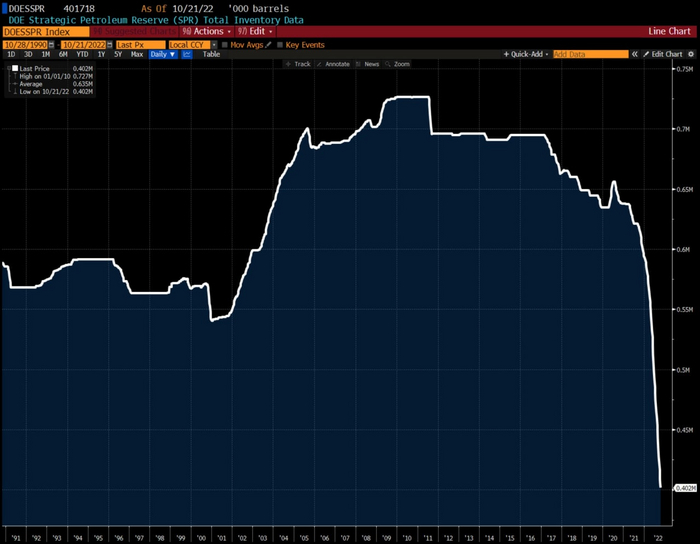
Task: Collapse the legend tree toggle box
Action: point(8,68)
